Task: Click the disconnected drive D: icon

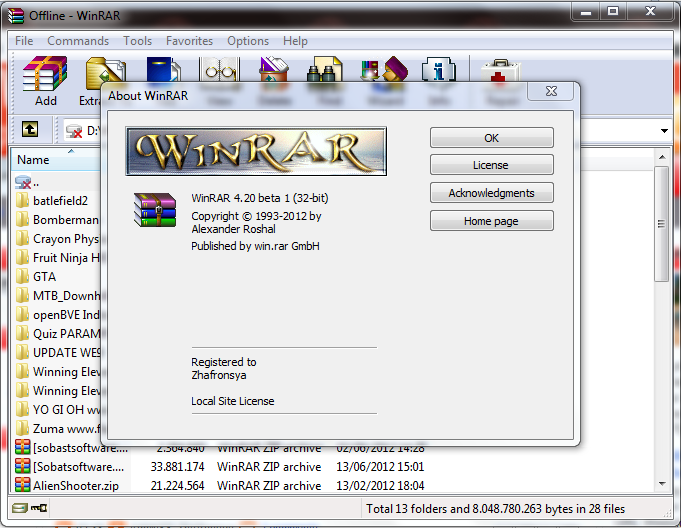Action: coord(74,131)
